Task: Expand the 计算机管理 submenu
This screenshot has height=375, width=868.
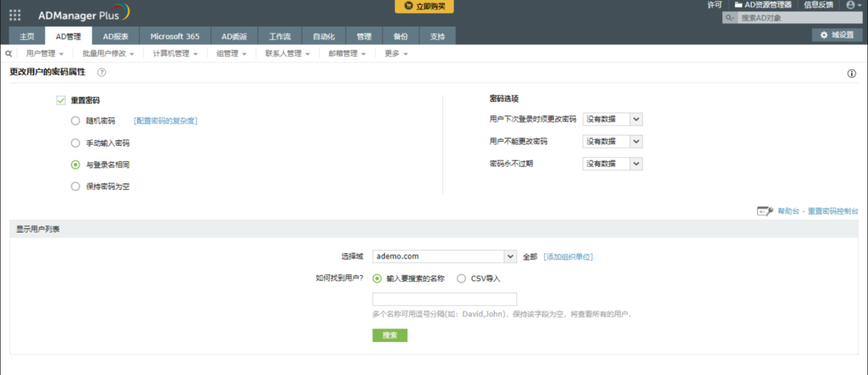Action: point(175,53)
